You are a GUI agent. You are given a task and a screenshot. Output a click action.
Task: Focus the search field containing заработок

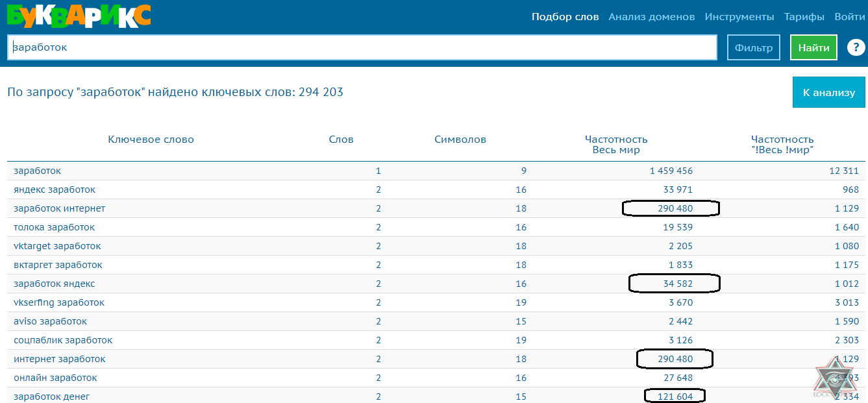coord(362,47)
